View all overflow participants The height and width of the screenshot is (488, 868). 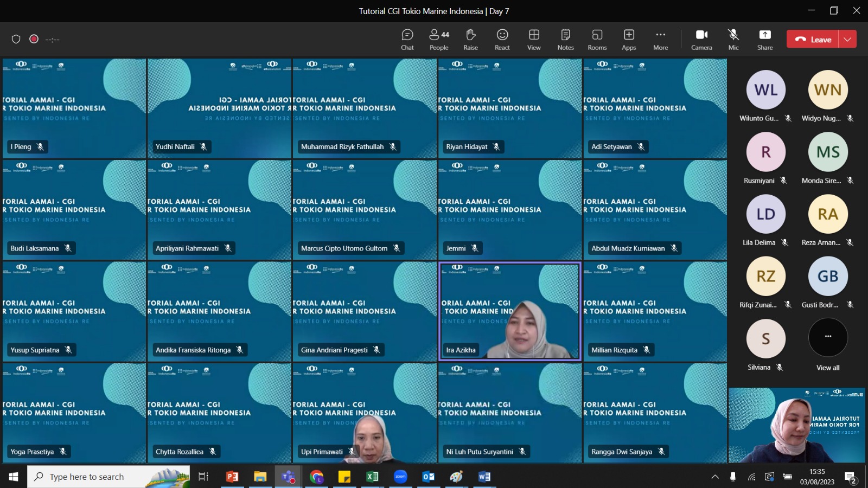point(828,345)
